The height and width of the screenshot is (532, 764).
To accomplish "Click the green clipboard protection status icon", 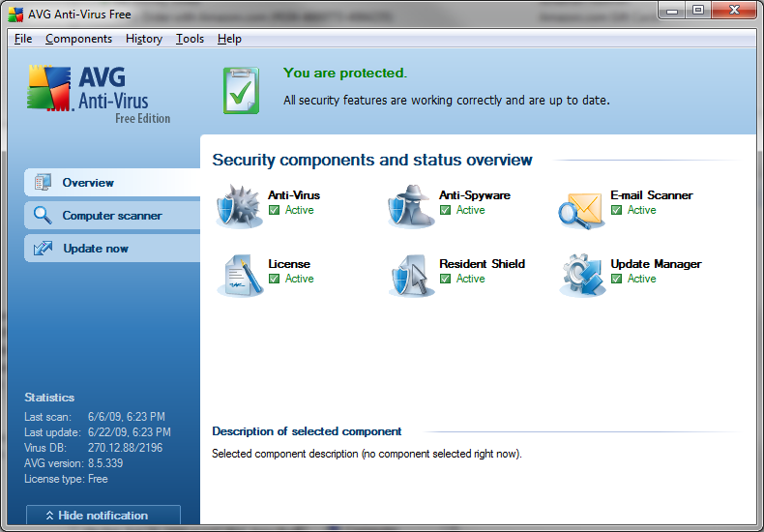I will tap(241, 91).
